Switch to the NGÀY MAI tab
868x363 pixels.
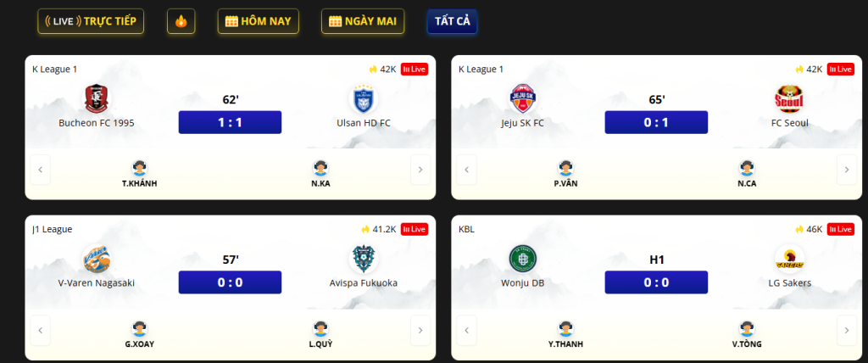click(x=363, y=21)
